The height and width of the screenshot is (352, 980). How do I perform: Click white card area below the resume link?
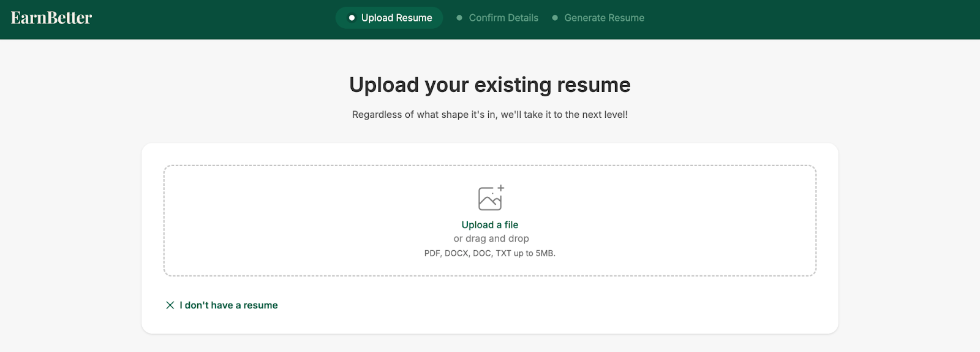point(490,322)
